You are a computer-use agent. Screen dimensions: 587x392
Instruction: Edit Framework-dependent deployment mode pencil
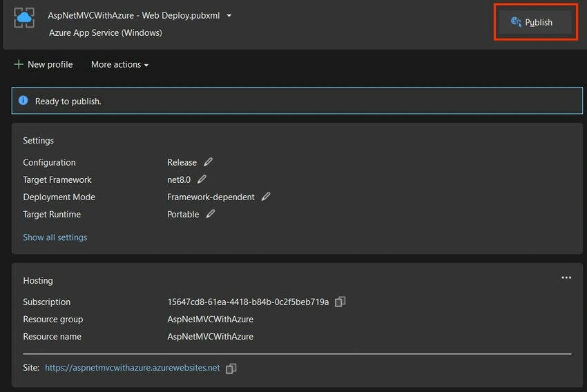266,197
